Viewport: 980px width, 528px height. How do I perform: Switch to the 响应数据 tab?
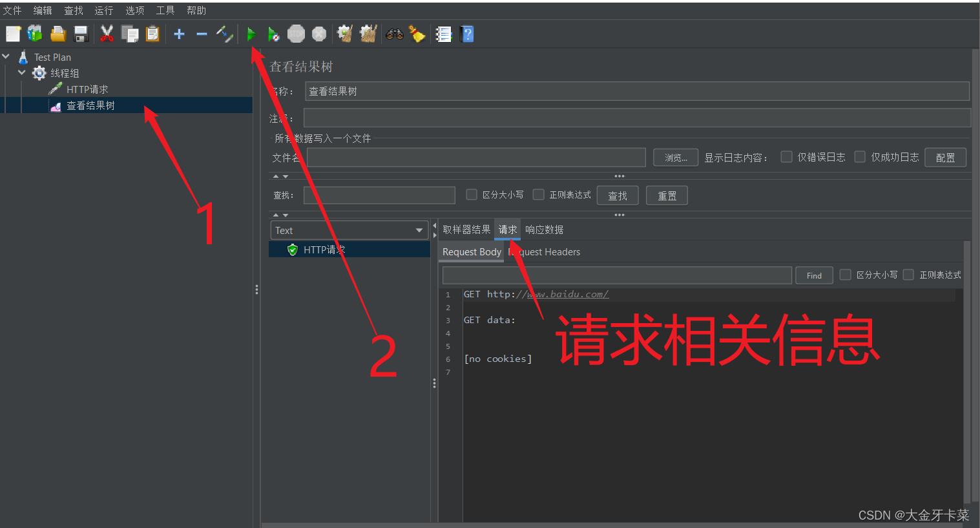point(544,229)
